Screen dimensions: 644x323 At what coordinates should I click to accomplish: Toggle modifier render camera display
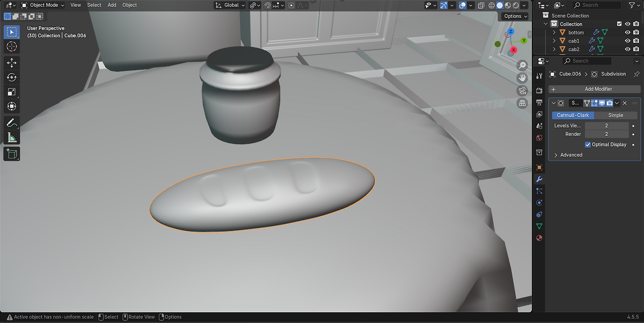[x=609, y=103]
